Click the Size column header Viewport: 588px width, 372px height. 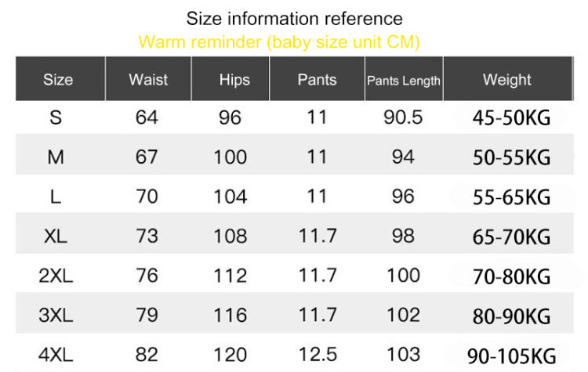(58, 80)
